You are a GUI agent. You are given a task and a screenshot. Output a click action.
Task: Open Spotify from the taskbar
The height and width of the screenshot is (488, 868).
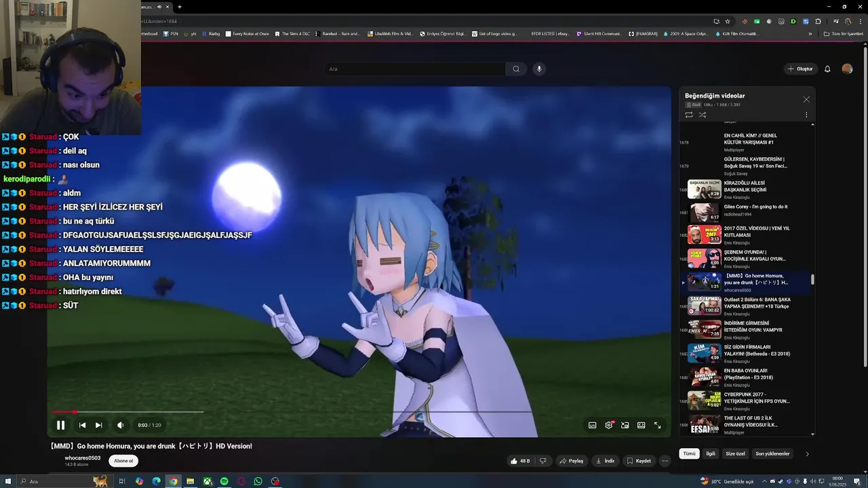tap(224, 481)
